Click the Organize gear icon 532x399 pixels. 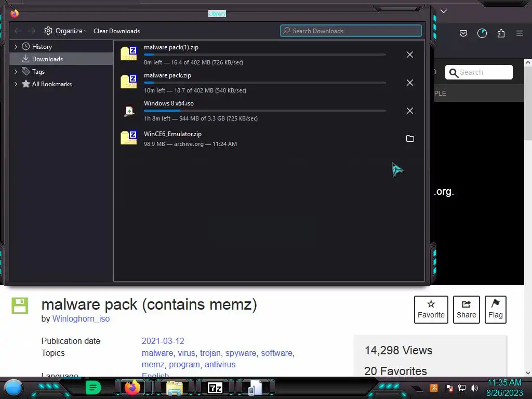pos(48,31)
